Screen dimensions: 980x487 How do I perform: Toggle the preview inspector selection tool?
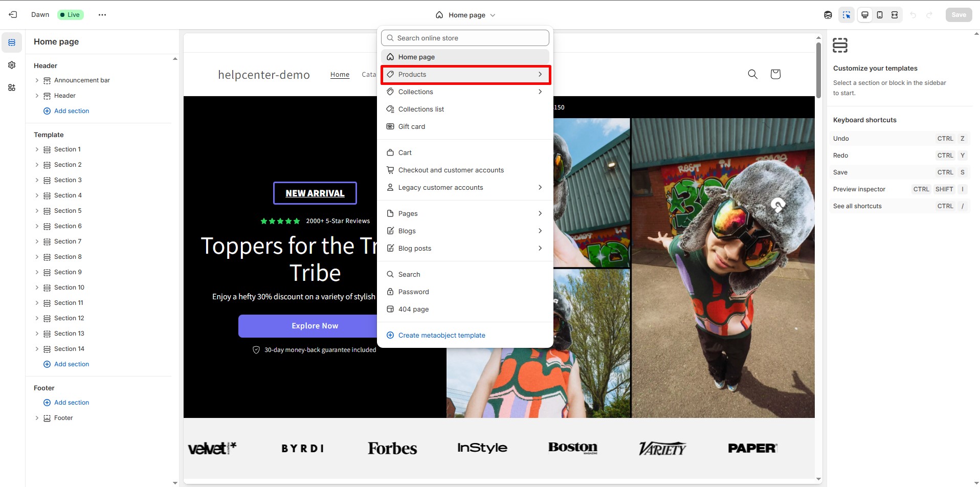pos(847,15)
